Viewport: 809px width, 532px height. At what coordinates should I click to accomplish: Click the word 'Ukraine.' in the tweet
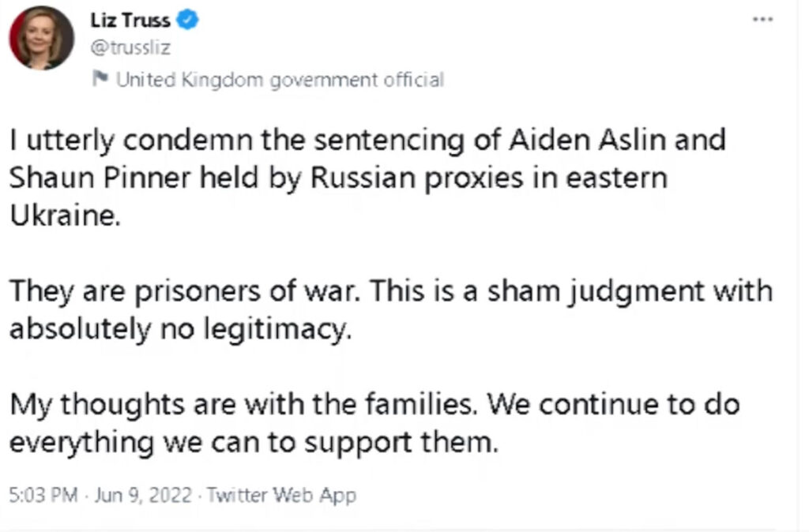tap(66, 215)
